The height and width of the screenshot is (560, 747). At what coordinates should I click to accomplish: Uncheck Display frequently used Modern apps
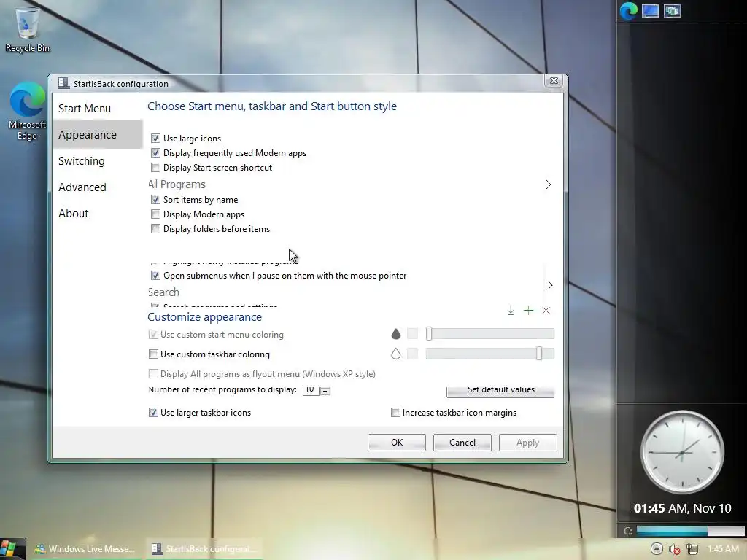pyautogui.click(x=155, y=153)
